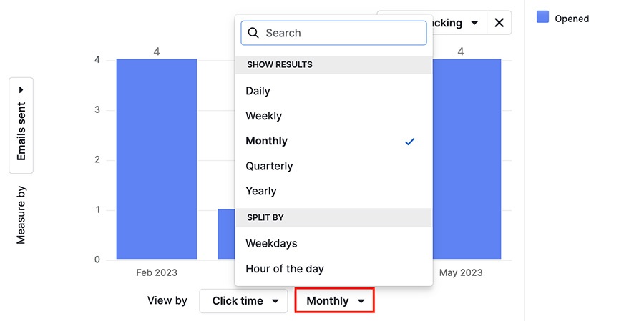
Task: Collapse the Monthly dropdown button
Action: coord(334,301)
